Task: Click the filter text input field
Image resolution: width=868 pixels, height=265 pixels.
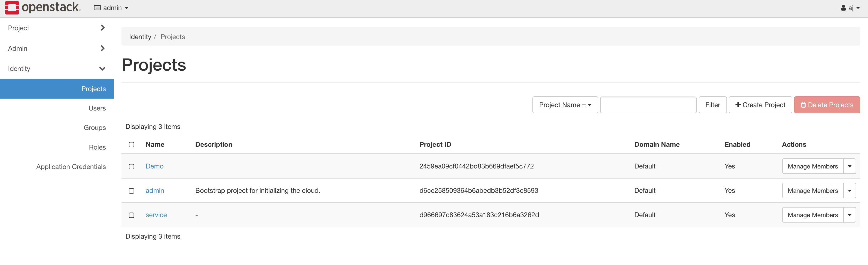Action: (648, 105)
